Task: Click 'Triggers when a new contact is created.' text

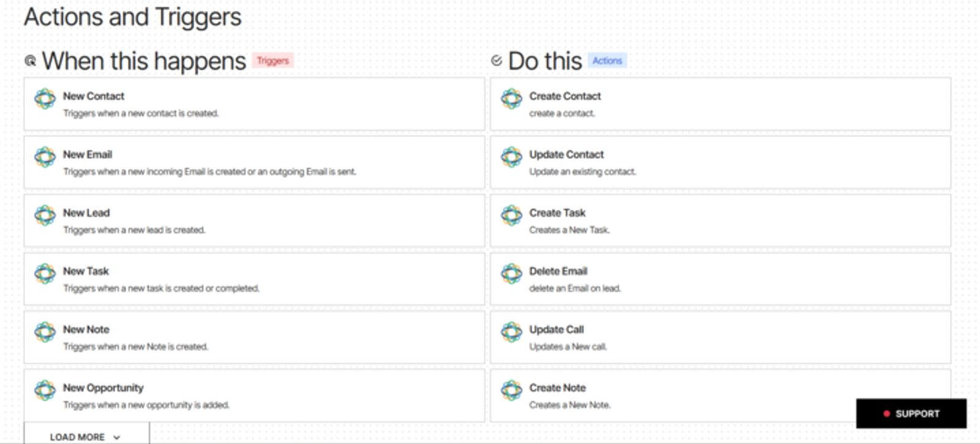Action: click(x=141, y=113)
